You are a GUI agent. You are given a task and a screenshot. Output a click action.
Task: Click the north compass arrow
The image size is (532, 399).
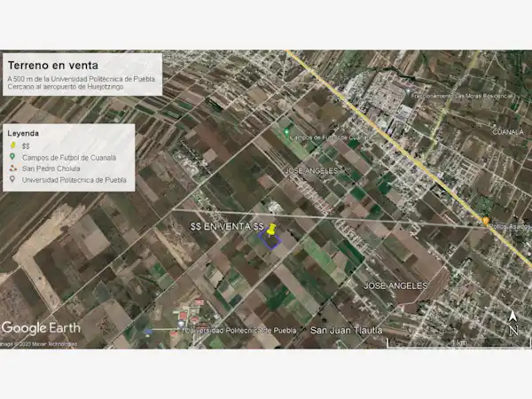tap(512, 324)
